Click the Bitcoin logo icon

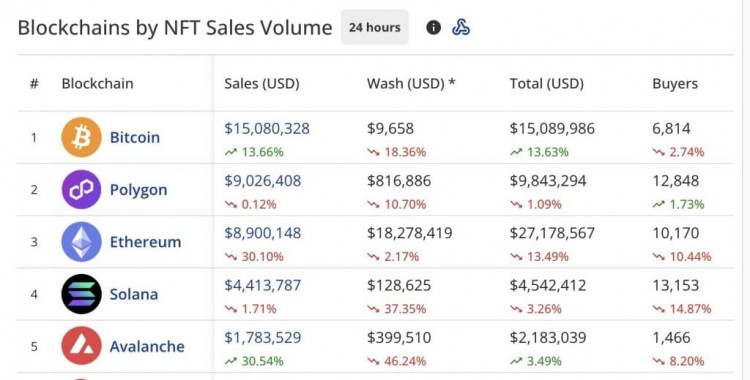click(x=81, y=137)
